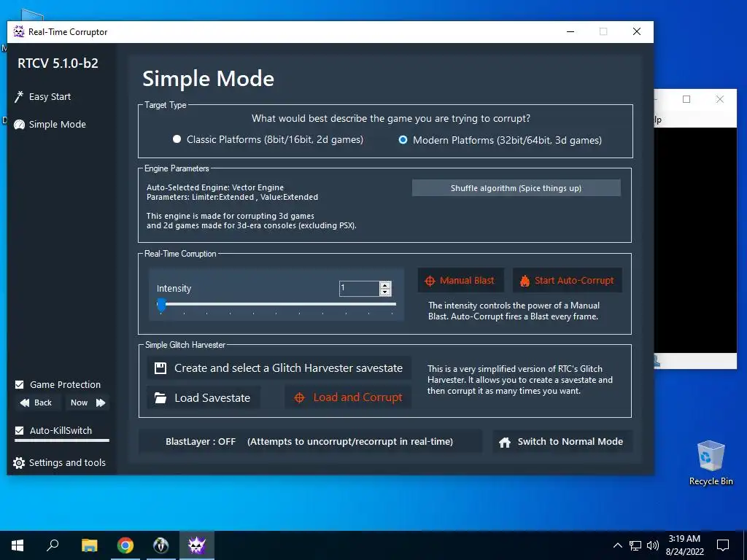Click the Easy Start wand icon
747x560 pixels.
coord(18,97)
